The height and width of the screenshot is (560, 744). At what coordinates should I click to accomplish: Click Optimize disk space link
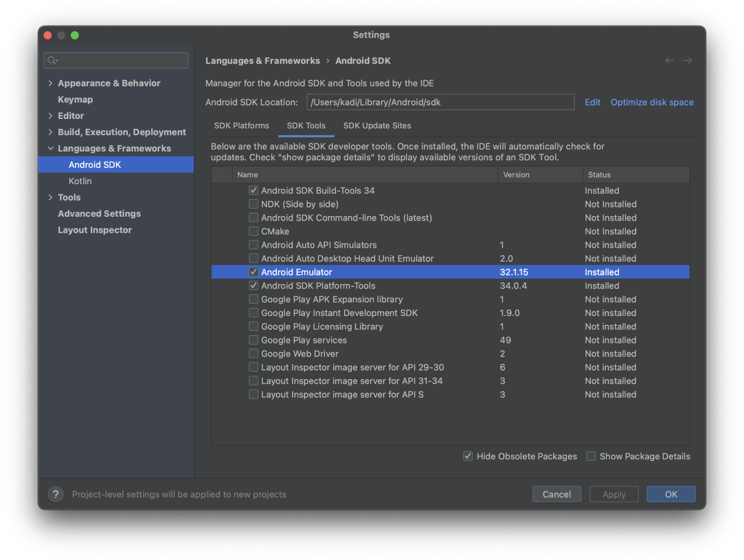pos(651,102)
